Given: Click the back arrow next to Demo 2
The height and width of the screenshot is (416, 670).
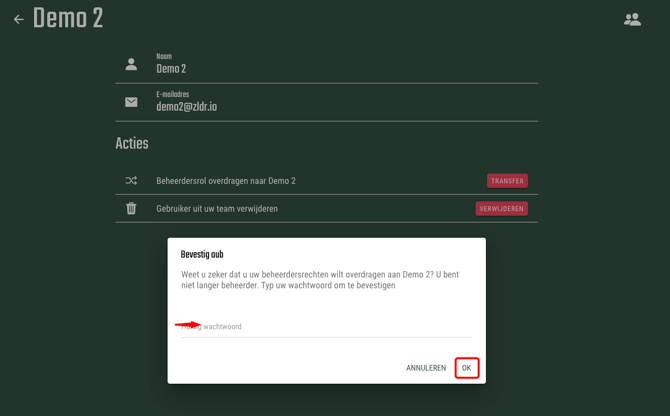Looking at the screenshot, I should [x=18, y=19].
